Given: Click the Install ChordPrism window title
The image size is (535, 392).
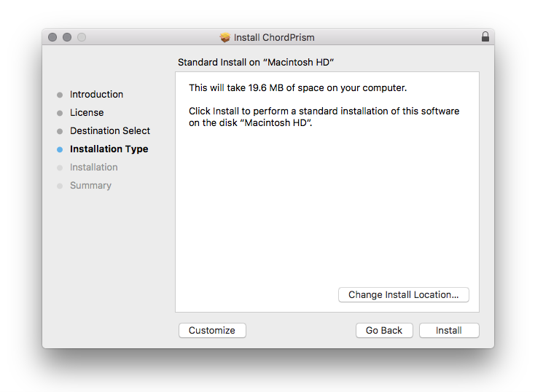Looking at the screenshot, I should (x=274, y=37).
